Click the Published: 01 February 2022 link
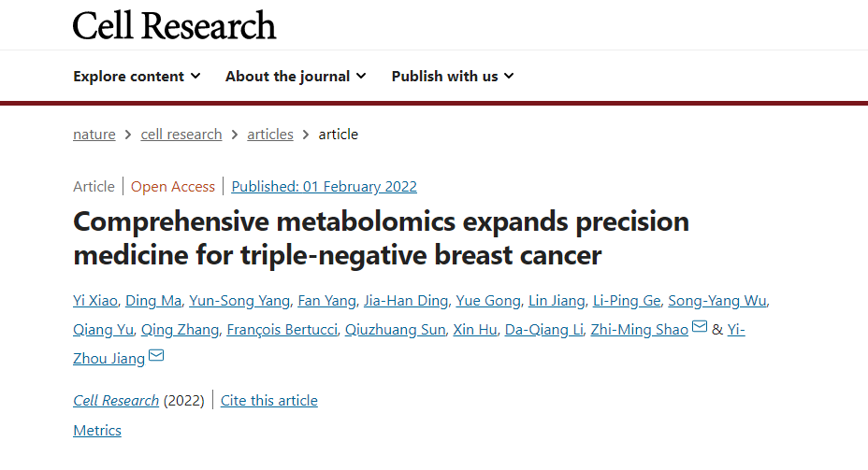Image resolution: width=868 pixels, height=470 pixels. pyautogui.click(x=324, y=187)
